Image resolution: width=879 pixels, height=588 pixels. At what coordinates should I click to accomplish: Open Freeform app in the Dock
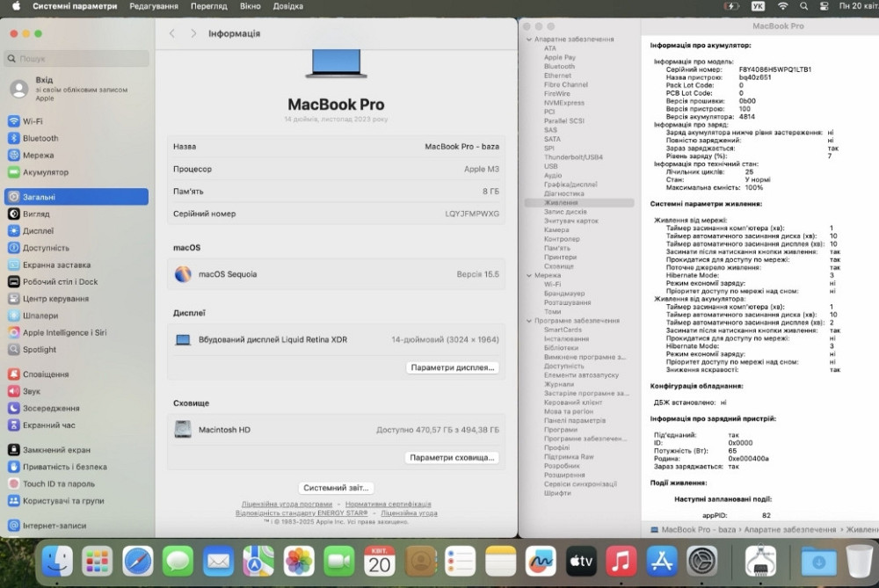[x=541, y=561]
